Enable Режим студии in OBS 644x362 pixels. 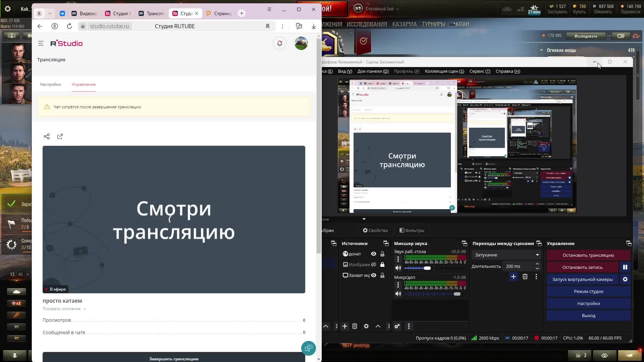588,291
